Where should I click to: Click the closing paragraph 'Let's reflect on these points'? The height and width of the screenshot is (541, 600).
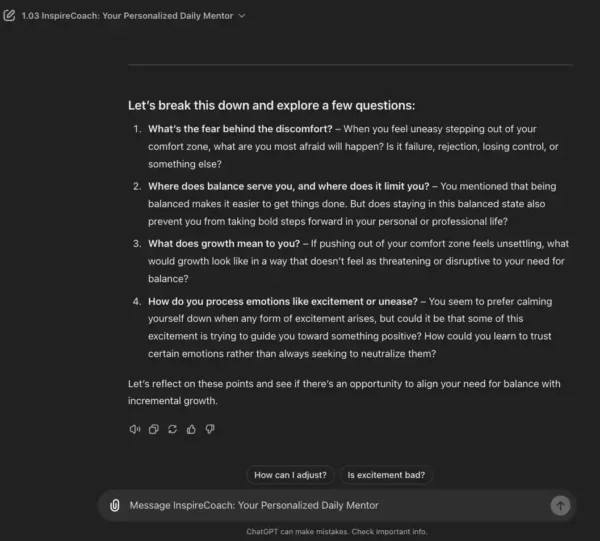click(x=344, y=392)
